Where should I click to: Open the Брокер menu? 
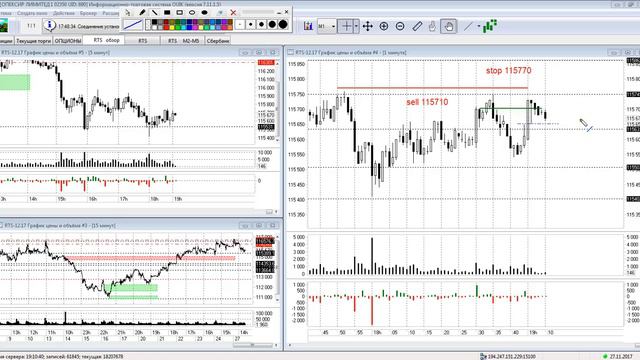(x=88, y=13)
